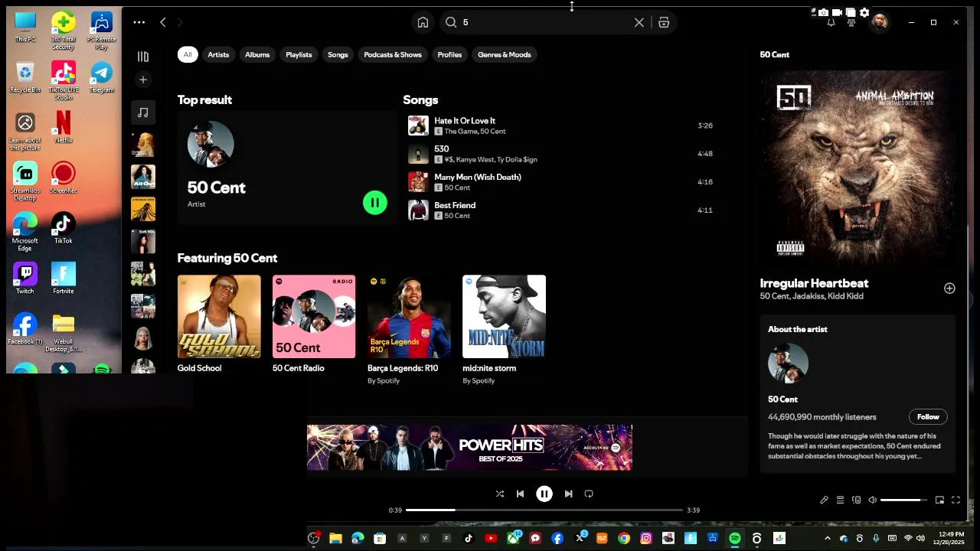Open 50 Cent artist photo in About

tap(788, 363)
